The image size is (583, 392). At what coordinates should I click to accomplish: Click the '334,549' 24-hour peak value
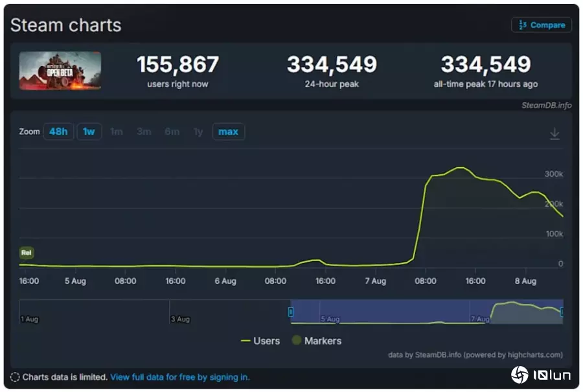point(332,64)
